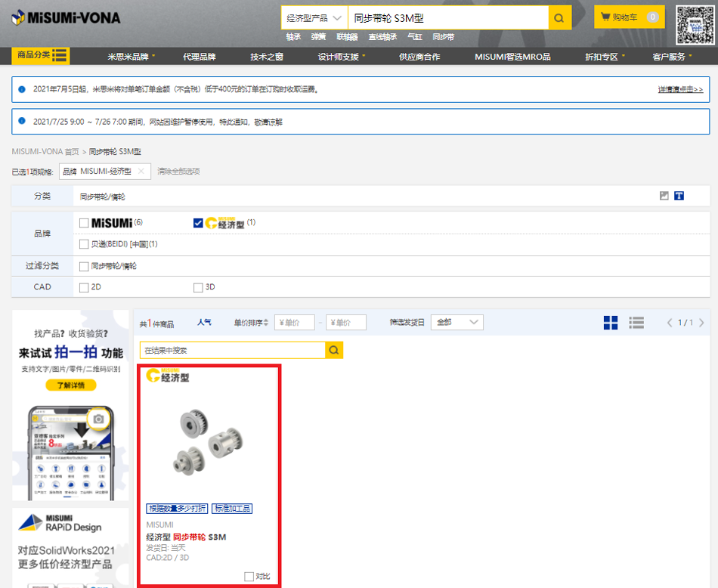Remove the 品牌 MISUMI-经济型 filter tag
This screenshot has height=588, width=718.
(141, 172)
